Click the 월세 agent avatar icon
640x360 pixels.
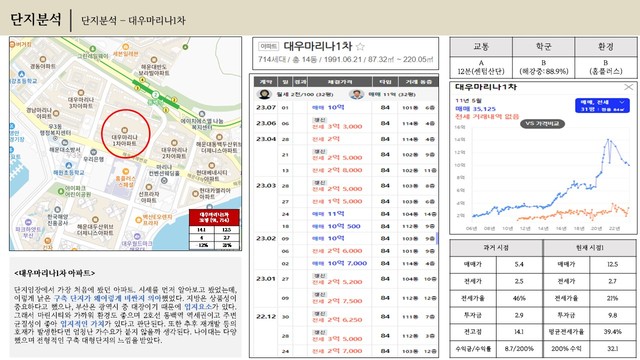[x=264, y=94]
